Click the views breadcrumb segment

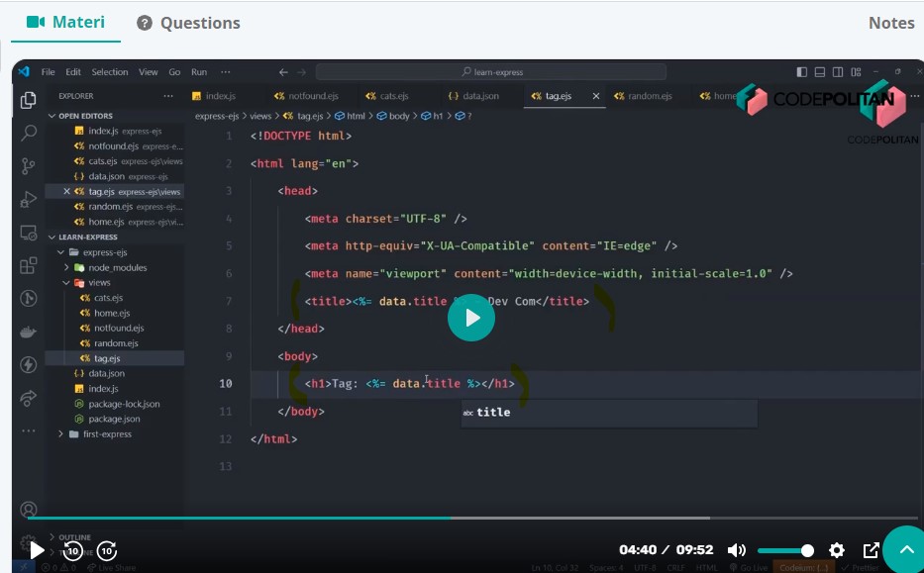tap(259, 116)
